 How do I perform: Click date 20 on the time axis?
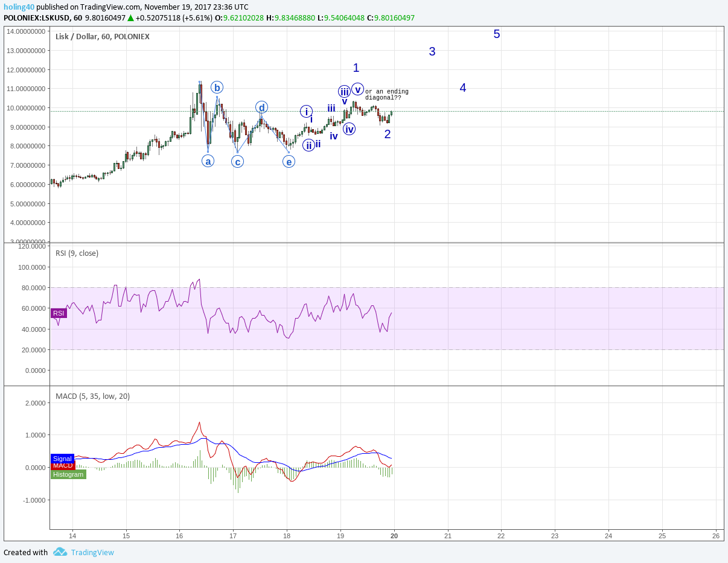(394, 536)
